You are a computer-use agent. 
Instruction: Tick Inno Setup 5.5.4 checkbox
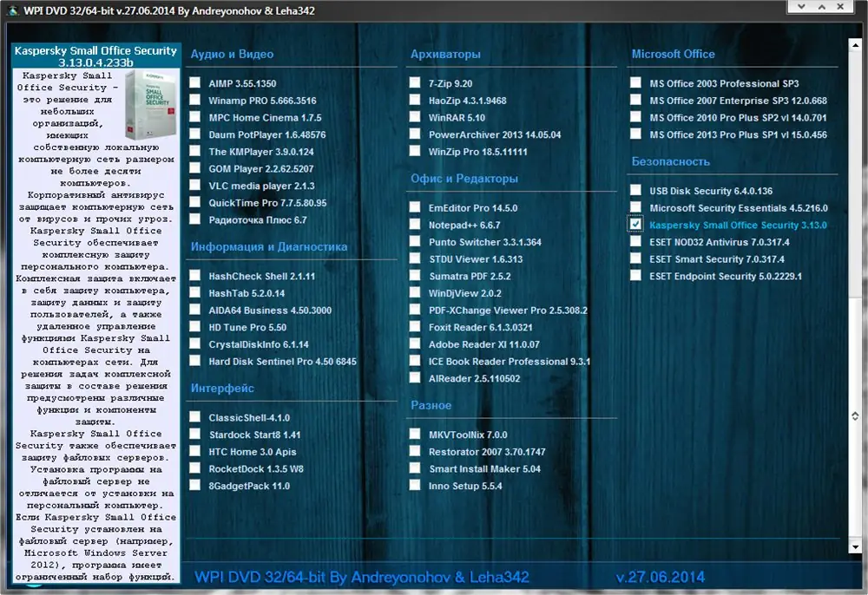pos(415,486)
